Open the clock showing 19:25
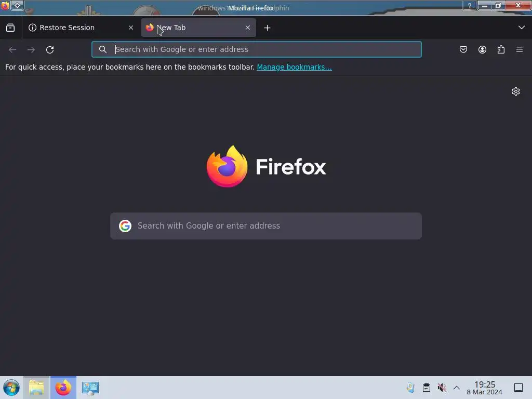The width and height of the screenshot is (532, 399). [x=485, y=388]
